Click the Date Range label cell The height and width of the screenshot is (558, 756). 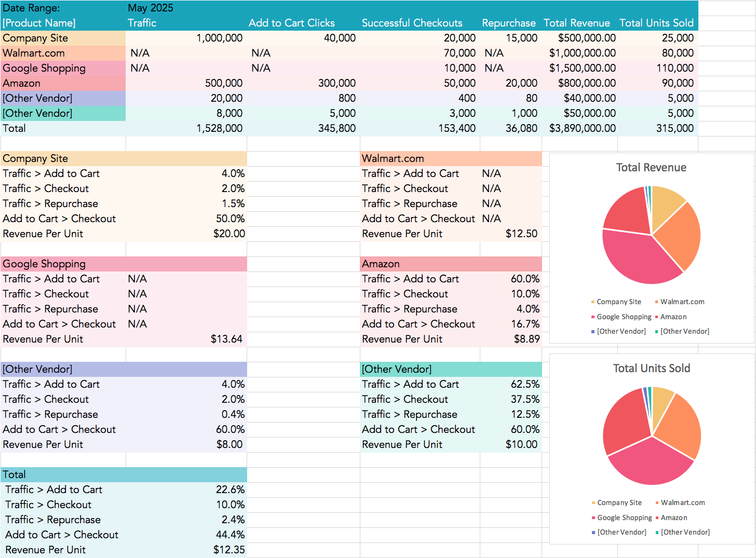pos(31,8)
